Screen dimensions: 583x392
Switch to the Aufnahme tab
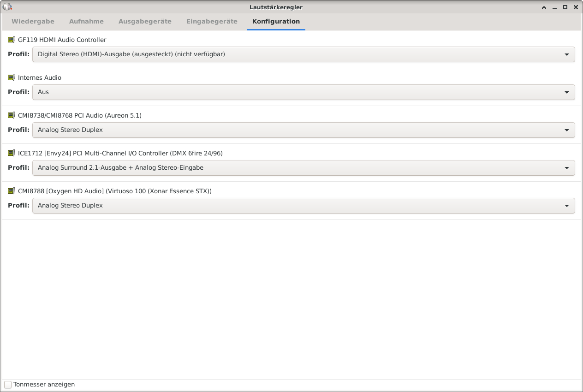pos(86,22)
